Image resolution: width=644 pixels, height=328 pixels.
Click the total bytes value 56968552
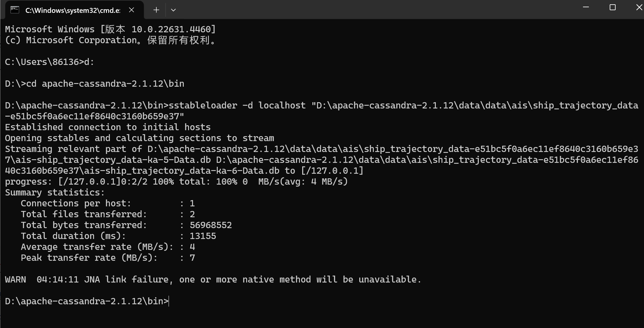point(211,225)
